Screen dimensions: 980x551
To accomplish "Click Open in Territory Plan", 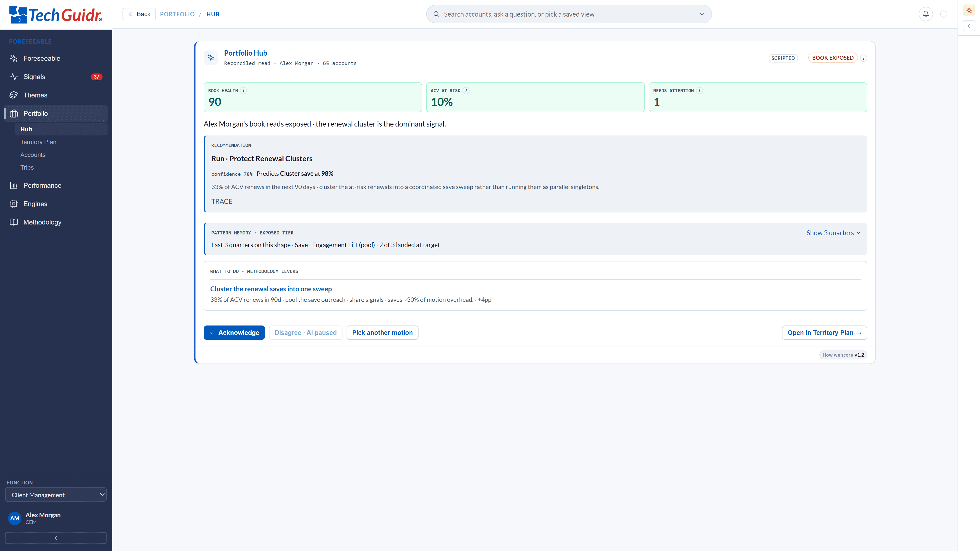I will click(824, 333).
